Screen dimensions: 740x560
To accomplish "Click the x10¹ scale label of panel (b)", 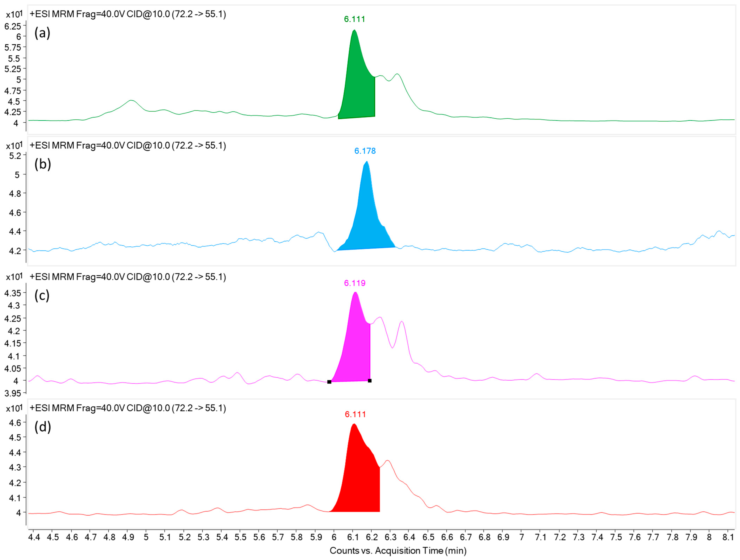I will pyautogui.click(x=14, y=146).
